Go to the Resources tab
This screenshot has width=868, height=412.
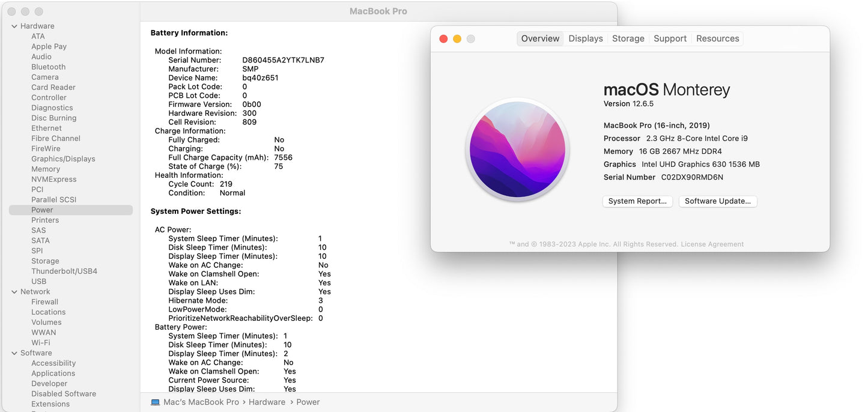coord(717,38)
